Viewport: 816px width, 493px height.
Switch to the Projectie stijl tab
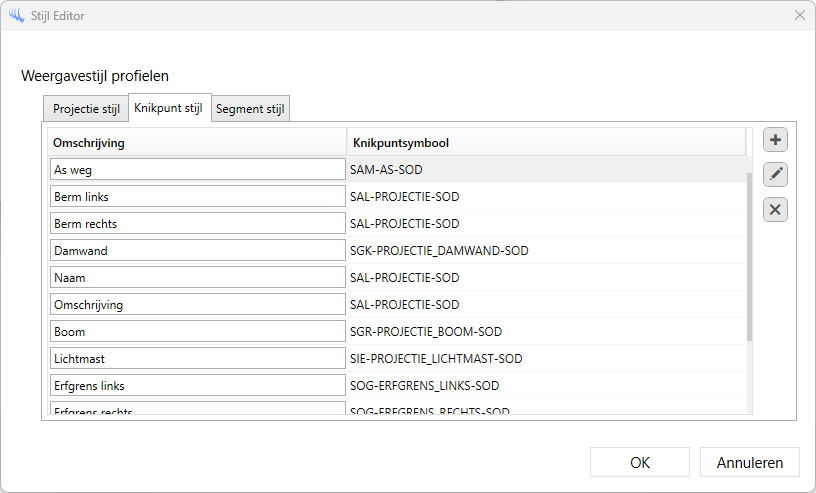(x=86, y=109)
